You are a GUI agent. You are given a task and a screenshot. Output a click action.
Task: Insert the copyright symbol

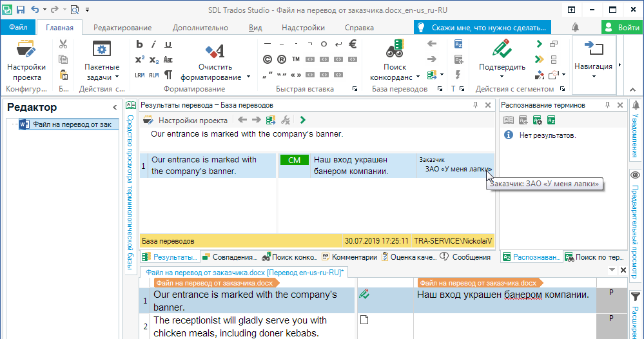267,59
